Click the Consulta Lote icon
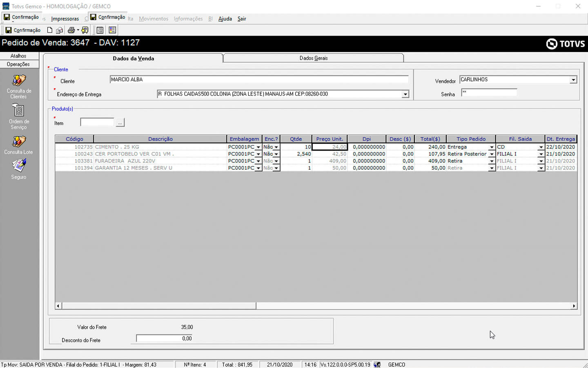This screenshot has height=368, width=588. 18,142
